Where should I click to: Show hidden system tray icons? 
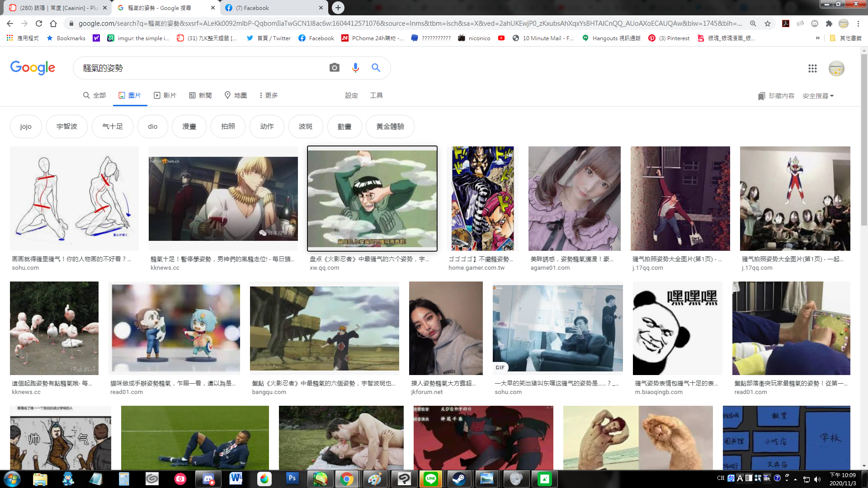(795, 479)
